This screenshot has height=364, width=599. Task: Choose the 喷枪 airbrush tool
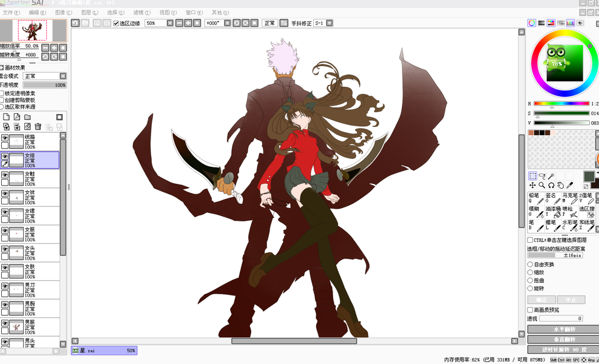570,212
